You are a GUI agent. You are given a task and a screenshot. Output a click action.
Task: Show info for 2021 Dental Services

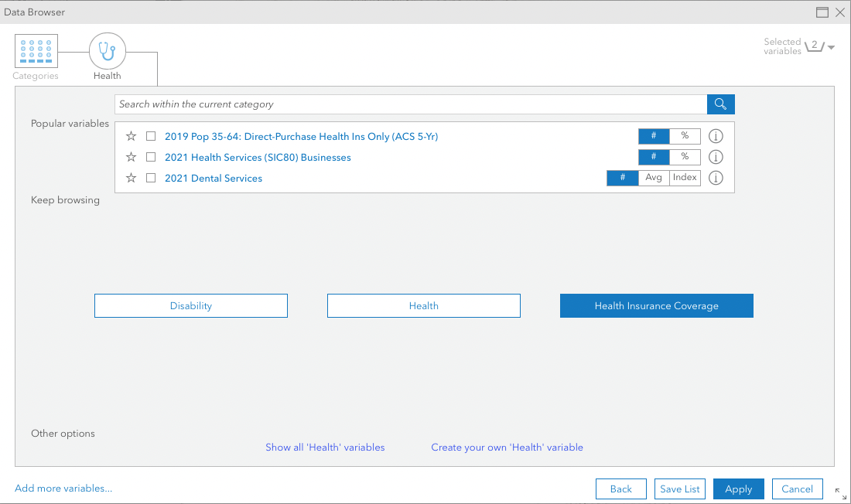pyautogui.click(x=716, y=178)
